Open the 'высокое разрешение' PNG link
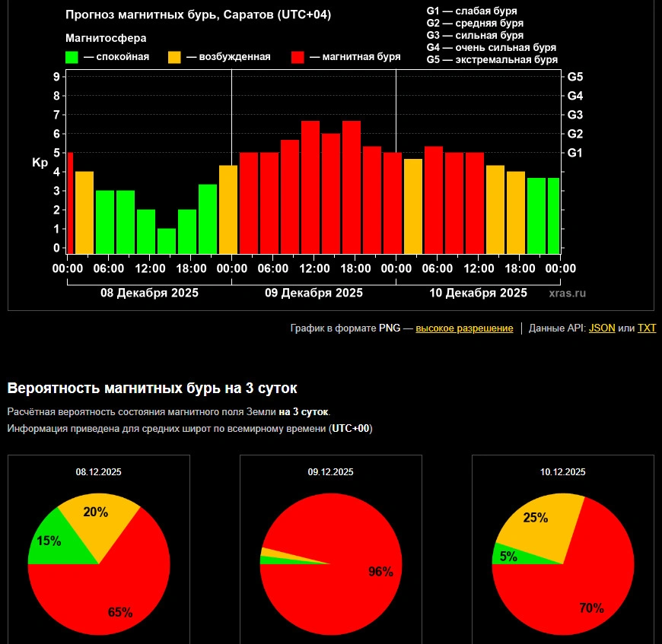662x644 pixels. (x=464, y=328)
